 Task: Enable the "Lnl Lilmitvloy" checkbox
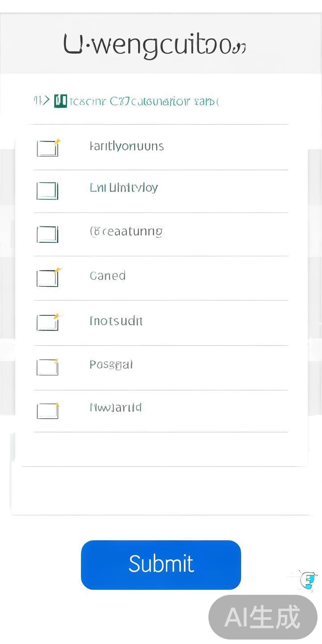click(x=47, y=191)
